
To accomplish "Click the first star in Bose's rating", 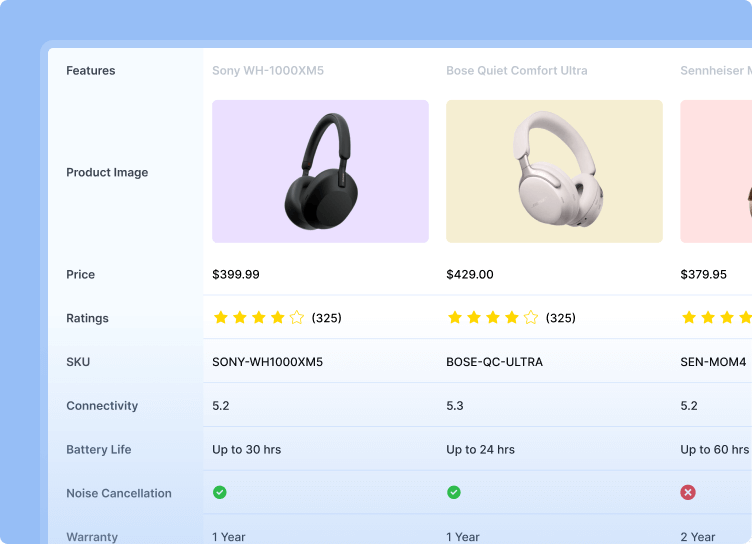I will [455, 318].
